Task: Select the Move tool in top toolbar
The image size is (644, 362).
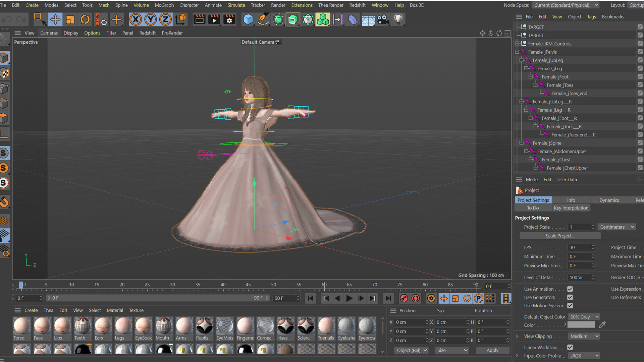Action: [55, 19]
